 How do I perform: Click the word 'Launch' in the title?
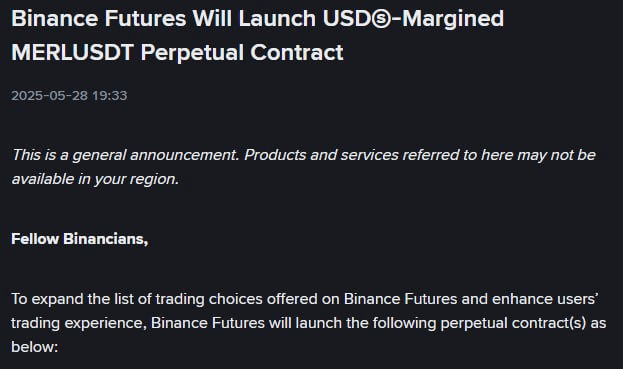(x=277, y=19)
